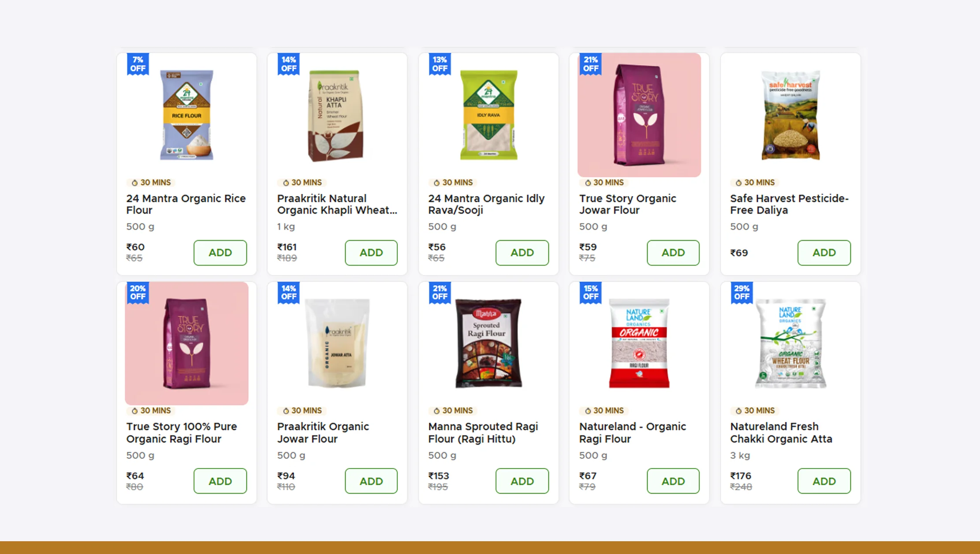The height and width of the screenshot is (554, 980).
Task: Click the strikethrough price on Idly Rava card
Action: (x=436, y=258)
